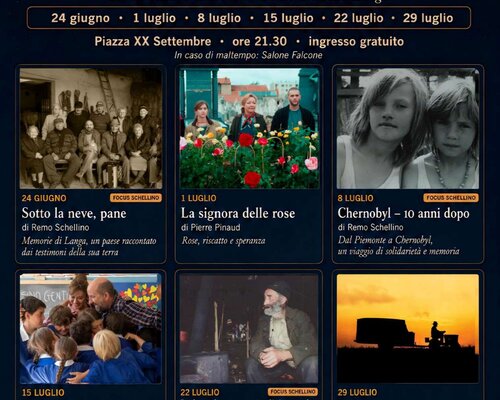Click the '29 LUGLIO' card date label
This screenshot has width=500, height=400.
[357, 392]
